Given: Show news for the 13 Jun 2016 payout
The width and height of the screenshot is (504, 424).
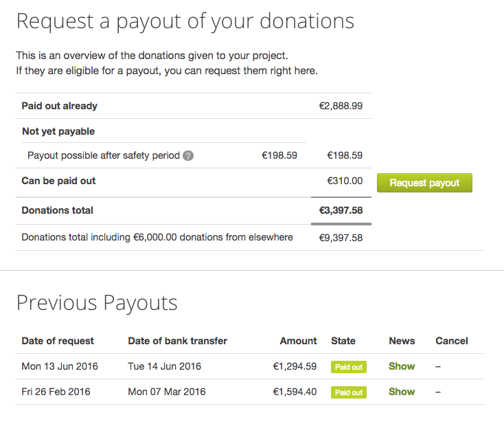Looking at the screenshot, I should coord(402,366).
